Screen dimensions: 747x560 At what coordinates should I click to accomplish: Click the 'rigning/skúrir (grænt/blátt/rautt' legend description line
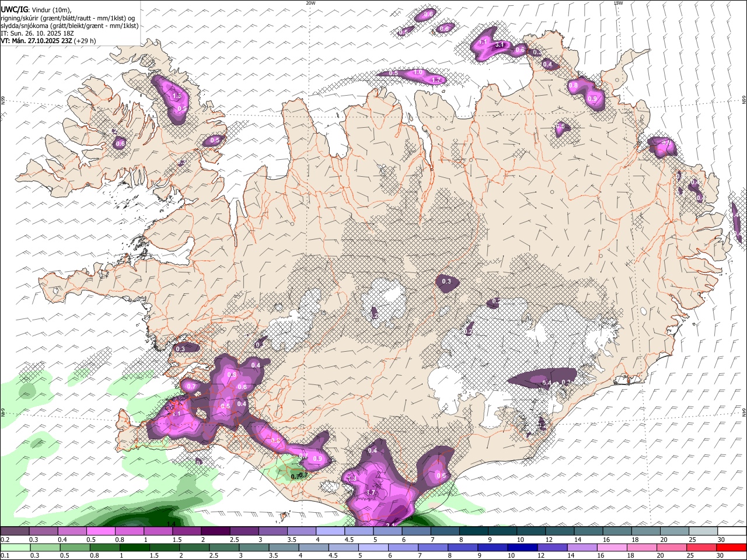click(67, 17)
